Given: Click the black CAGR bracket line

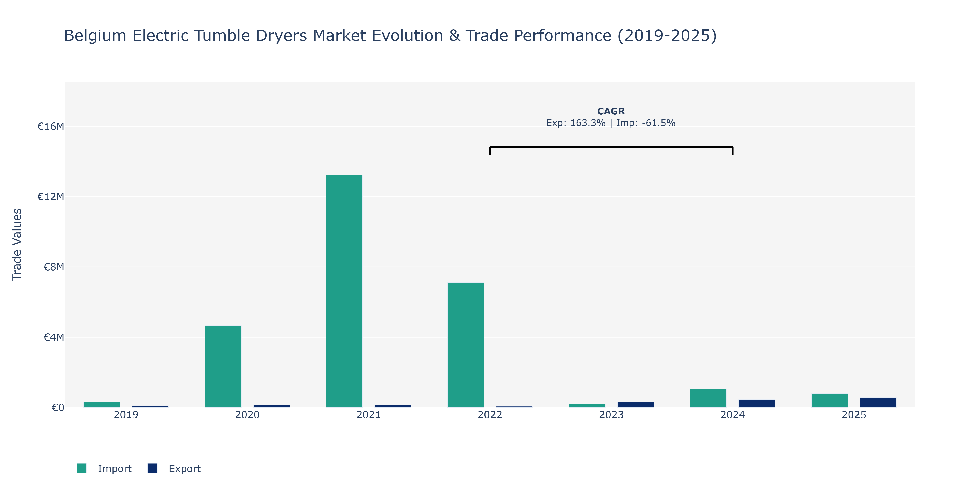Looking at the screenshot, I should tap(611, 147).
